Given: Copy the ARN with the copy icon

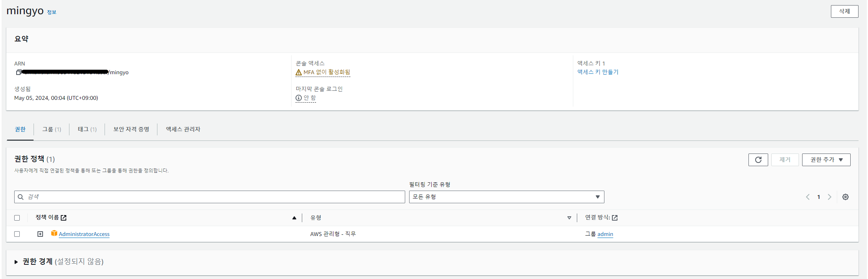Looking at the screenshot, I should click(19, 72).
